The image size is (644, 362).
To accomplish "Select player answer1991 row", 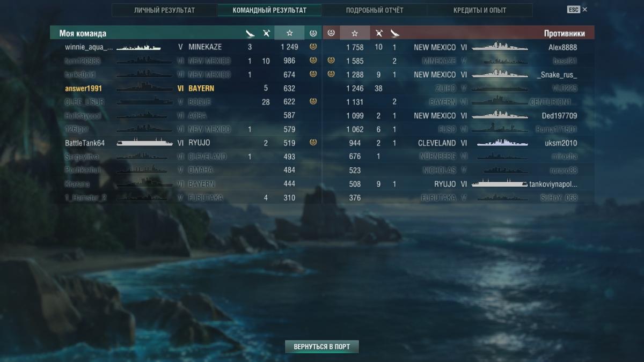I will (186, 88).
